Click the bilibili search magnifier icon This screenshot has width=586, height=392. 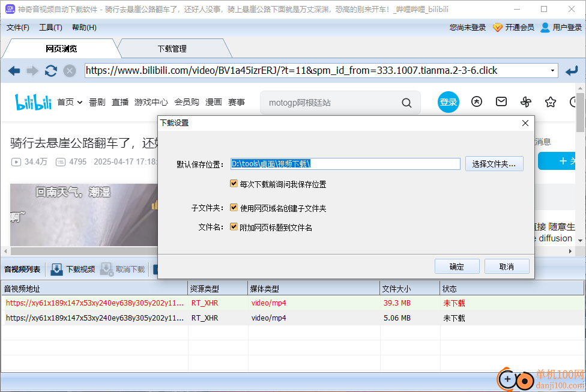pos(406,103)
